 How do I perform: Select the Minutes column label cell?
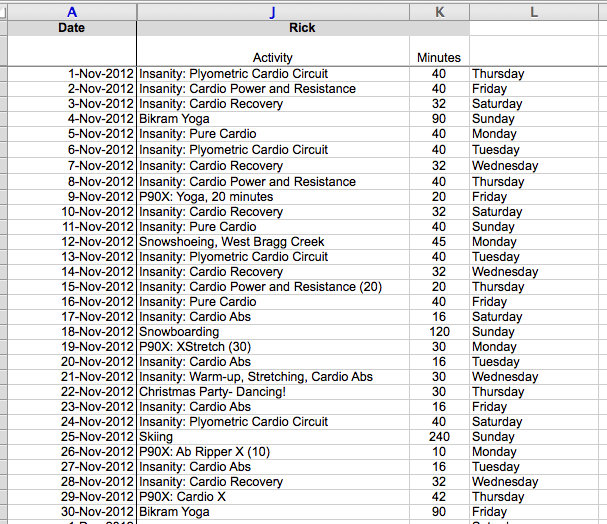click(x=439, y=58)
